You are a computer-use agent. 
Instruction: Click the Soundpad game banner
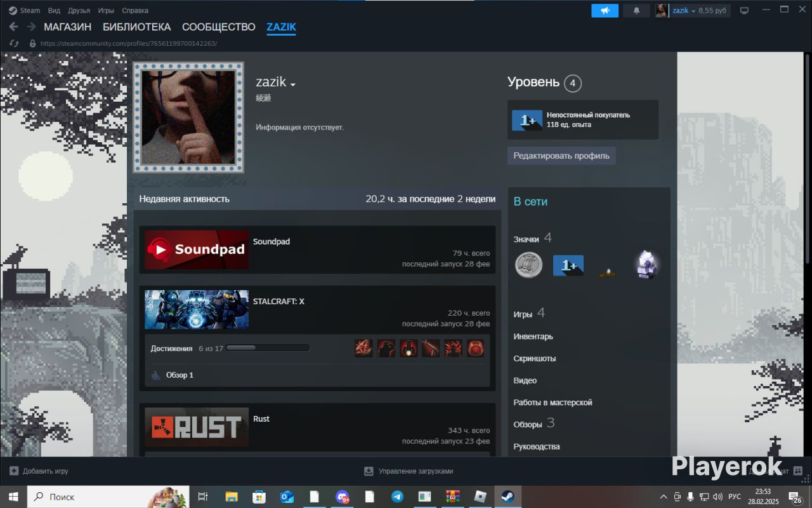pos(197,250)
